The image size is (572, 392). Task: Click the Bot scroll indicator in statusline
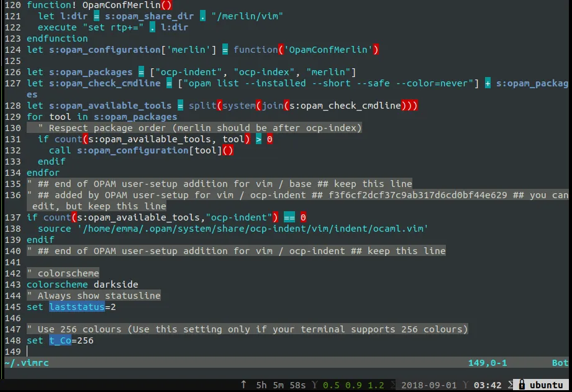click(560, 363)
